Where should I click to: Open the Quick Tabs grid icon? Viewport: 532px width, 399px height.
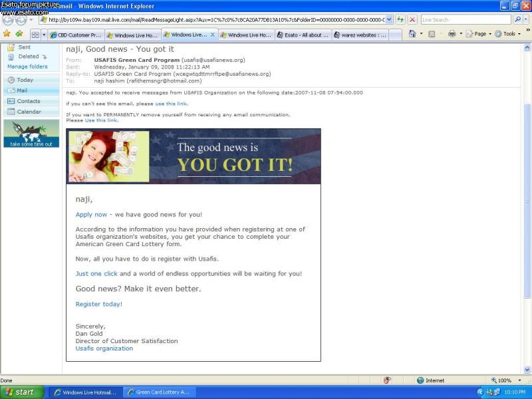click(35, 35)
